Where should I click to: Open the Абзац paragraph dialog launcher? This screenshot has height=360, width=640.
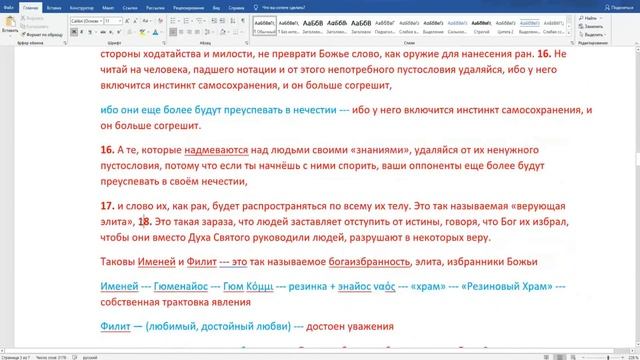[x=247, y=43]
